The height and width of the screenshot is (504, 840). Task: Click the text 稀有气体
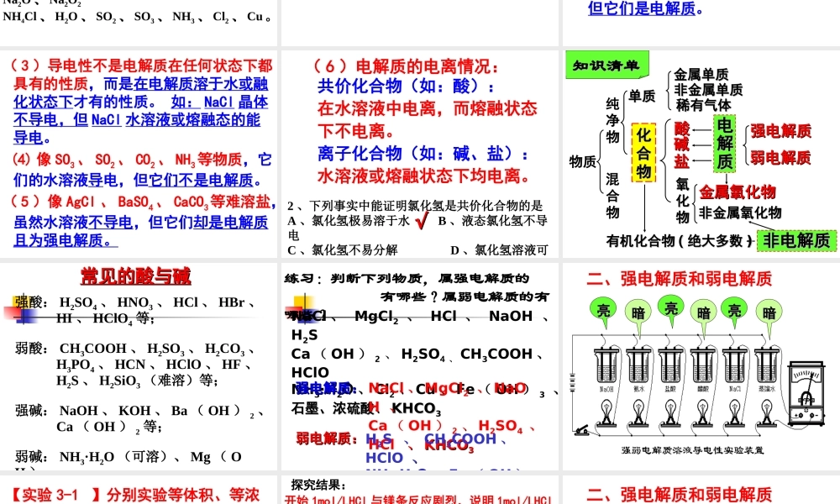(703, 105)
